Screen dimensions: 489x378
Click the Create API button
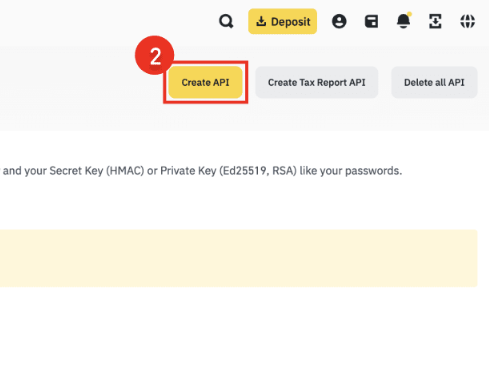205,82
